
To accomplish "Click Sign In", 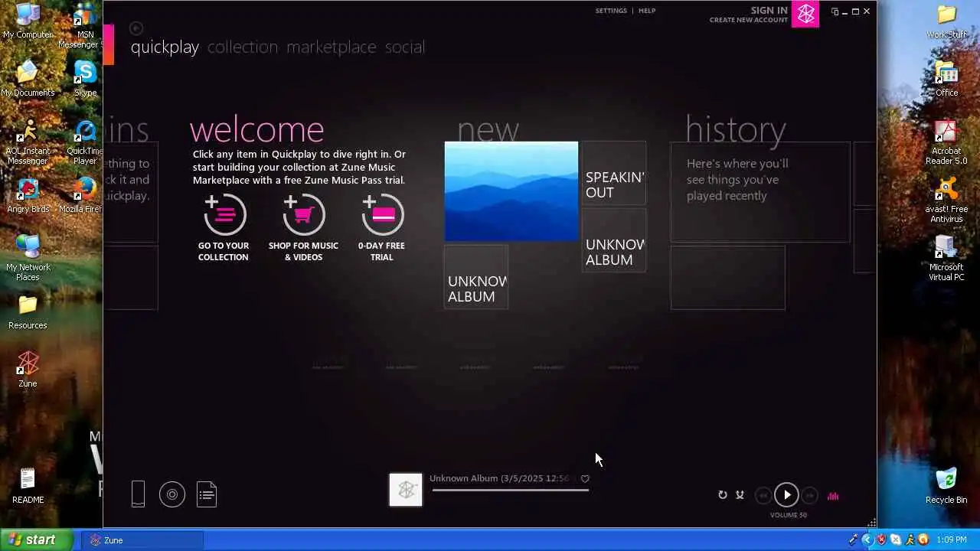I will click(x=769, y=10).
